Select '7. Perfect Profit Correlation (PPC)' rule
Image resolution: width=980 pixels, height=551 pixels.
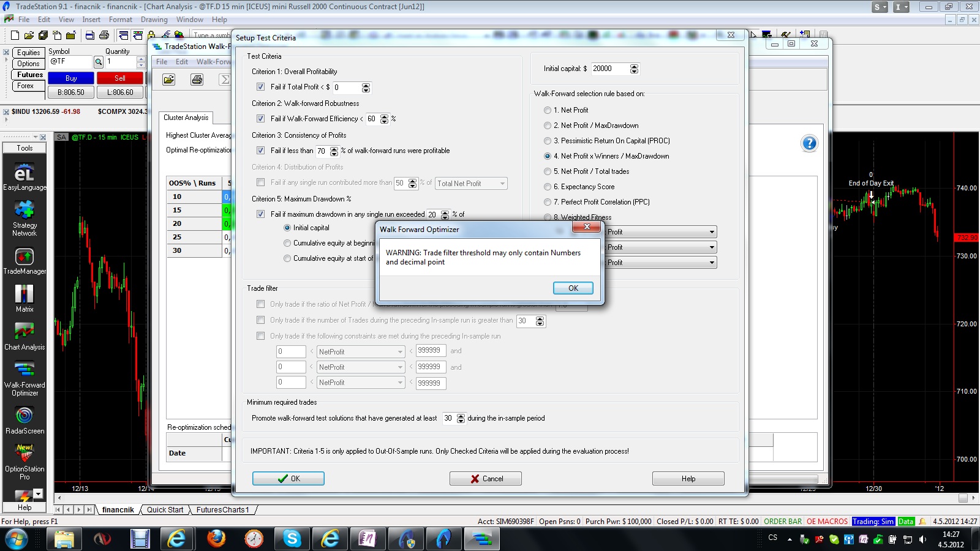[x=548, y=202]
